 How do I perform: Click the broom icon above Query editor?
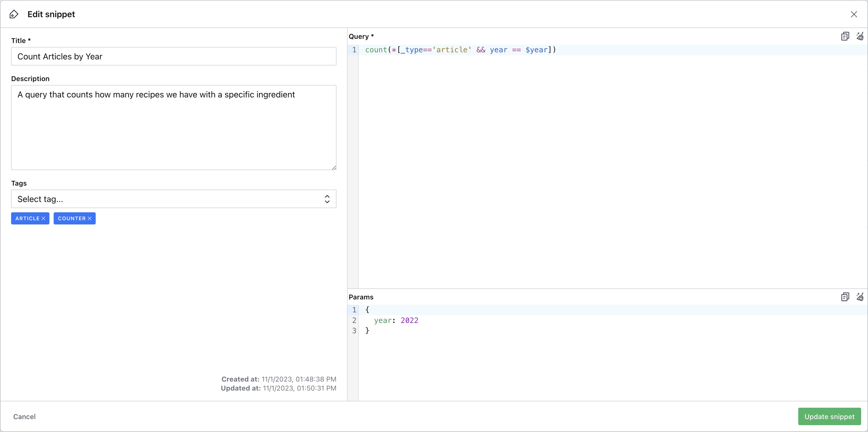click(860, 36)
